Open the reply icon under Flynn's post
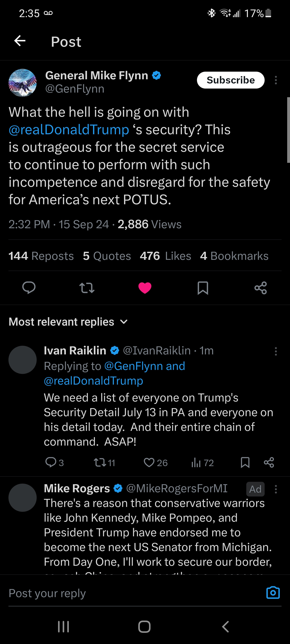 (29, 288)
